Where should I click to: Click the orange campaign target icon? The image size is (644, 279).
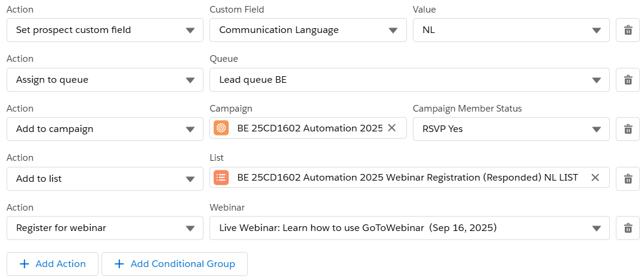(221, 128)
